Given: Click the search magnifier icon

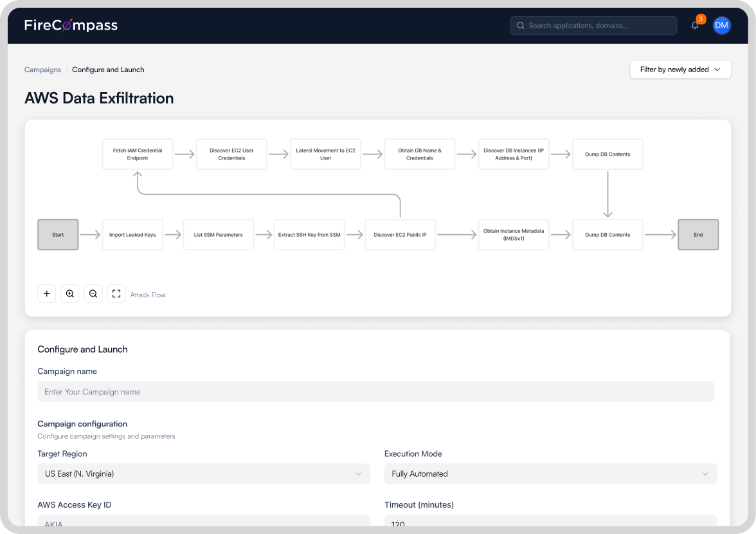Looking at the screenshot, I should click(x=521, y=26).
